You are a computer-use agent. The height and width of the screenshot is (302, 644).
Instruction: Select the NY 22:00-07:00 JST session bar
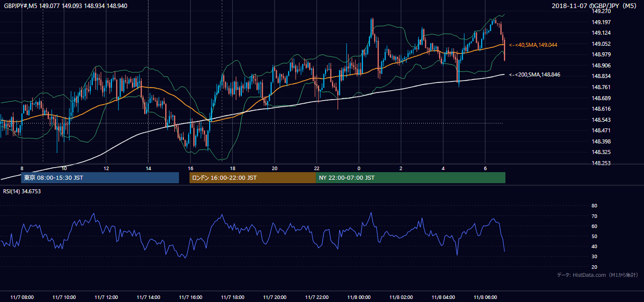pos(411,178)
